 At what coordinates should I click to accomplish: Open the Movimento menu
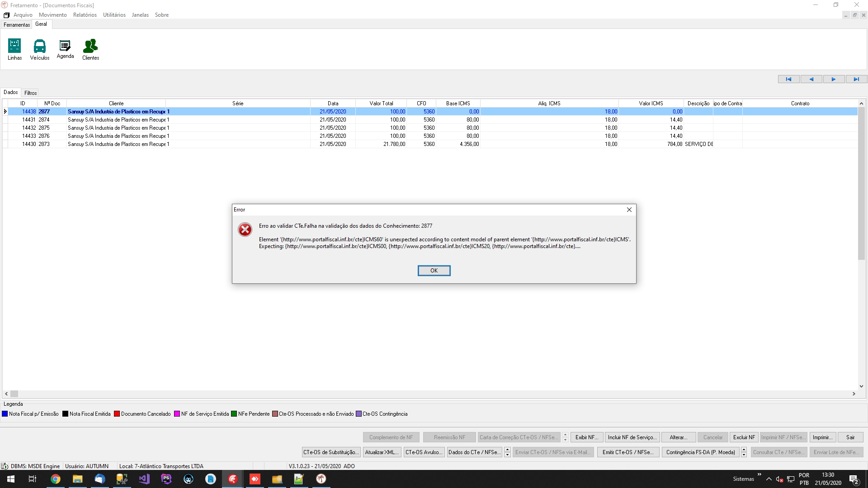(53, 15)
